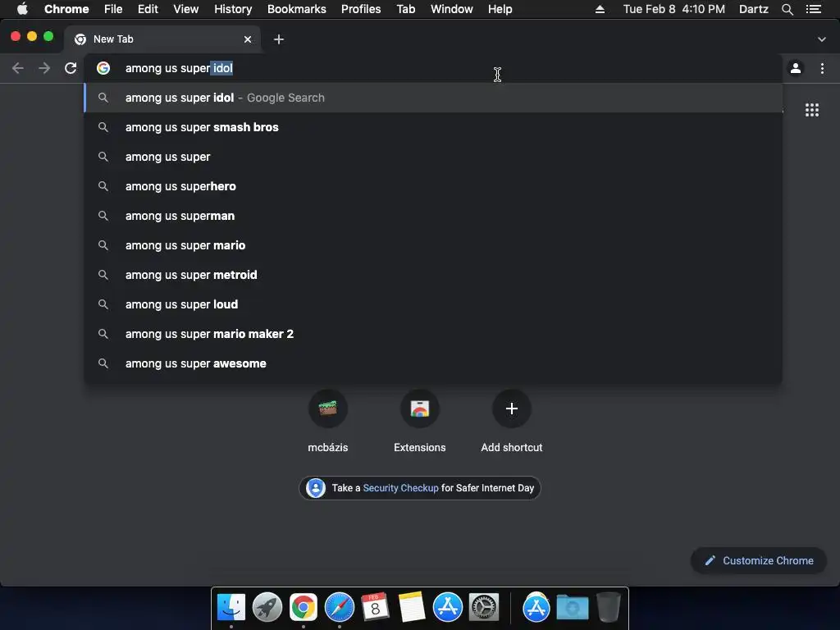Open a new tab with the plus button

279,39
